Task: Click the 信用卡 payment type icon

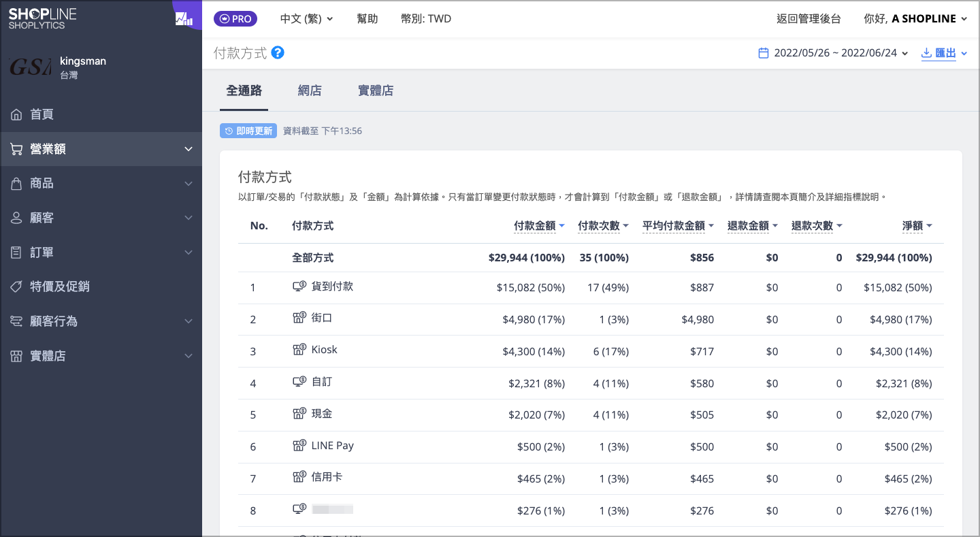Action: coord(299,478)
